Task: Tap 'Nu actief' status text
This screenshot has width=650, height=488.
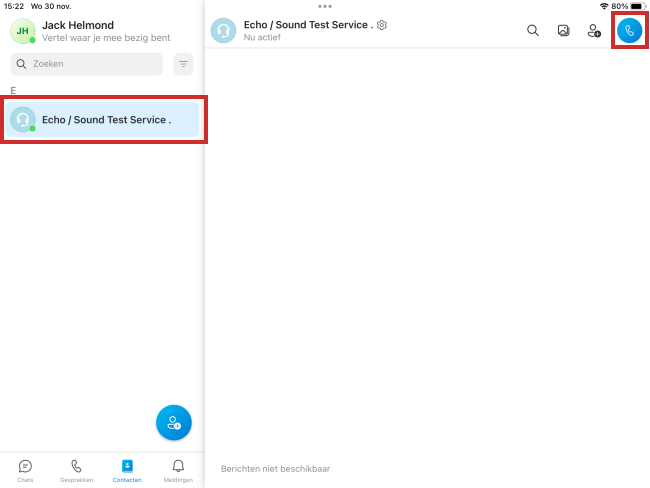Action: pos(262,37)
